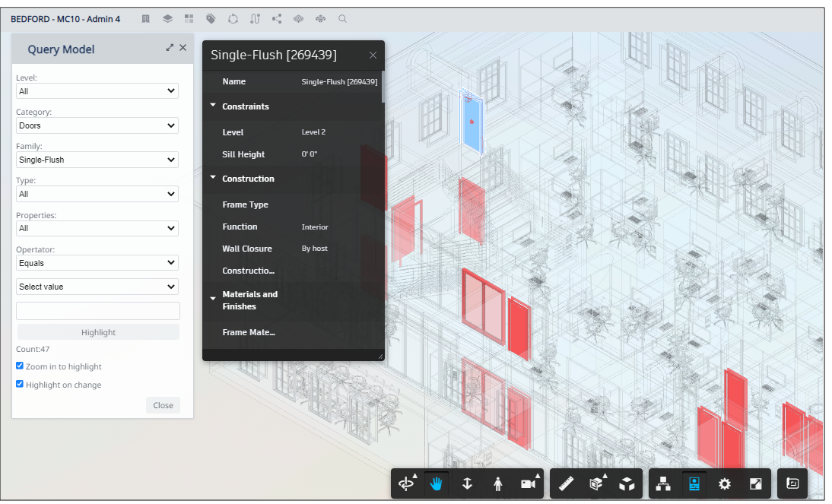Open the Category dropdown showing Doors
832x504 pixels.
(x=97, y=125)
